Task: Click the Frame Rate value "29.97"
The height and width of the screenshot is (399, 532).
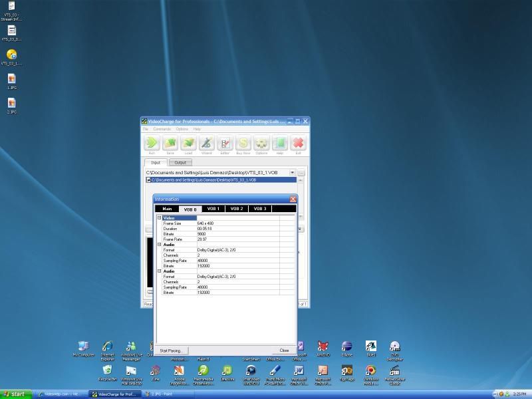Action: 202,239
